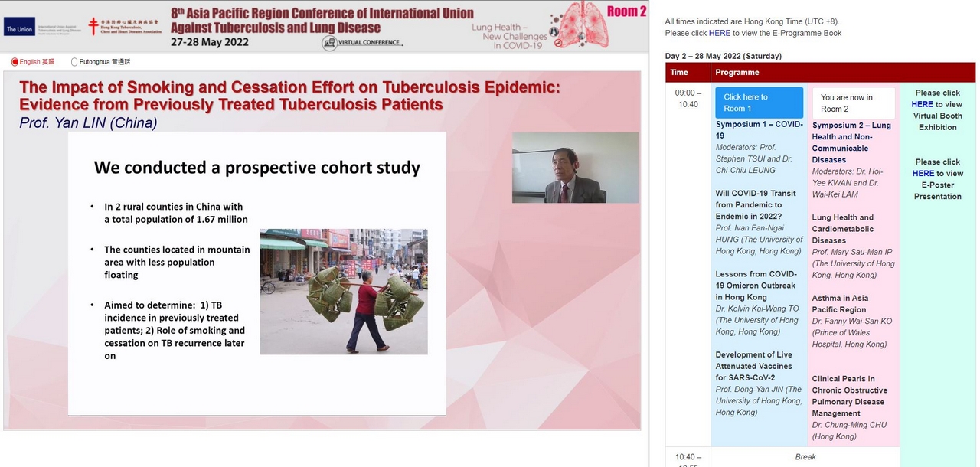Select 'Asthma in Asia Pacific Region' talk
This screenshot has height=467, width=980.
[840, 304]
